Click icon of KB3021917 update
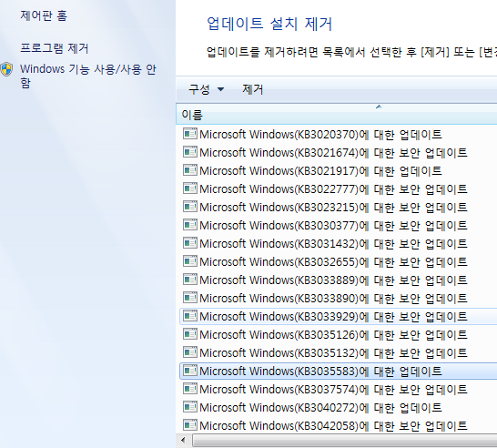 pos(190,170)
